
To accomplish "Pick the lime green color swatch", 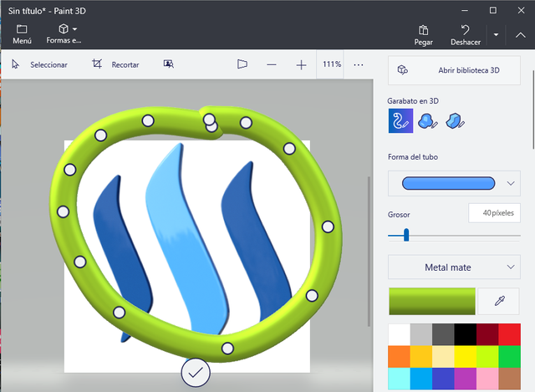I will [487, 357].
